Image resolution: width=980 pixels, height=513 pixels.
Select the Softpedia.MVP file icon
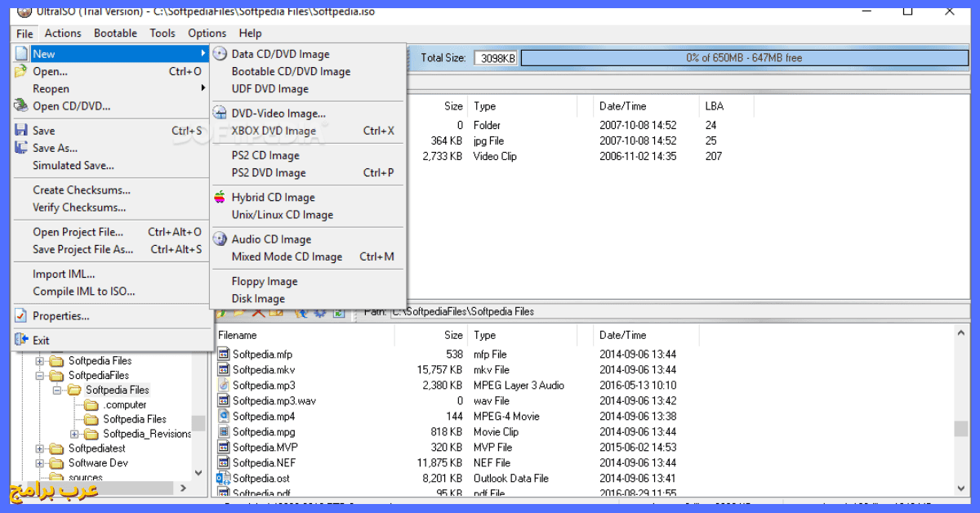click(224, 447)
